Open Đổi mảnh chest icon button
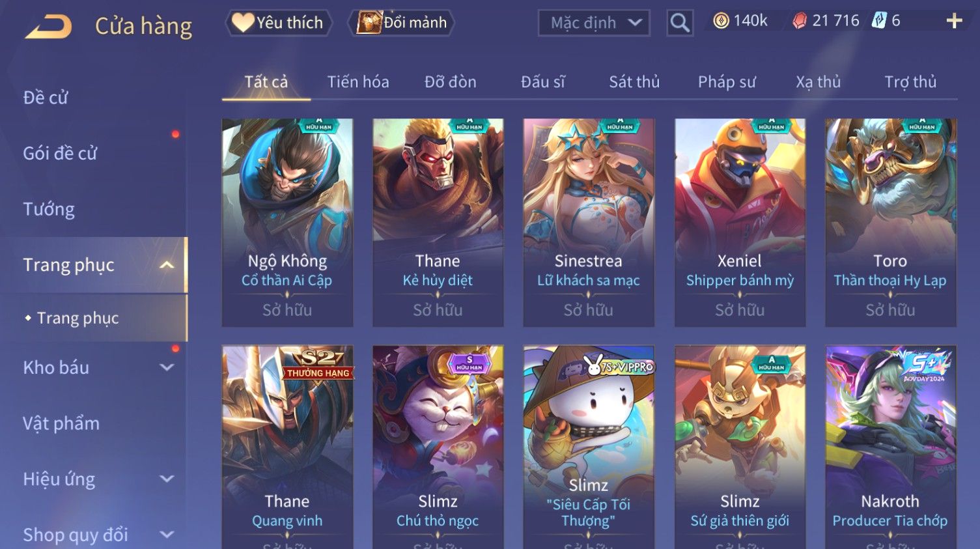Viewport: 980px width, 549px height. click(x=402, y=23)
